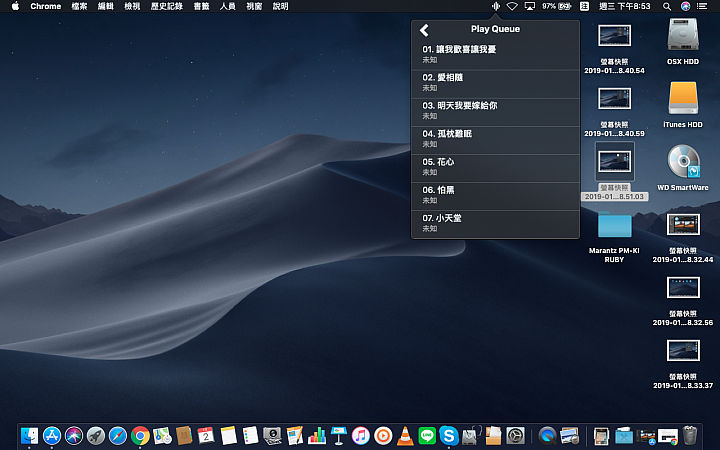720x450 pixels.
Task: Open the 說明 menu
Action: [x=280, y=6]
